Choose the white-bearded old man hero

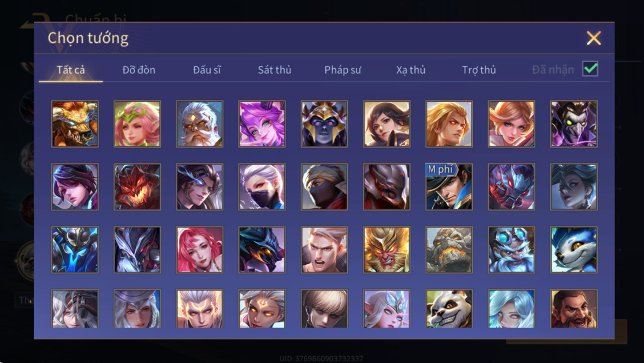pyautogui.click(x=200, y=123)
